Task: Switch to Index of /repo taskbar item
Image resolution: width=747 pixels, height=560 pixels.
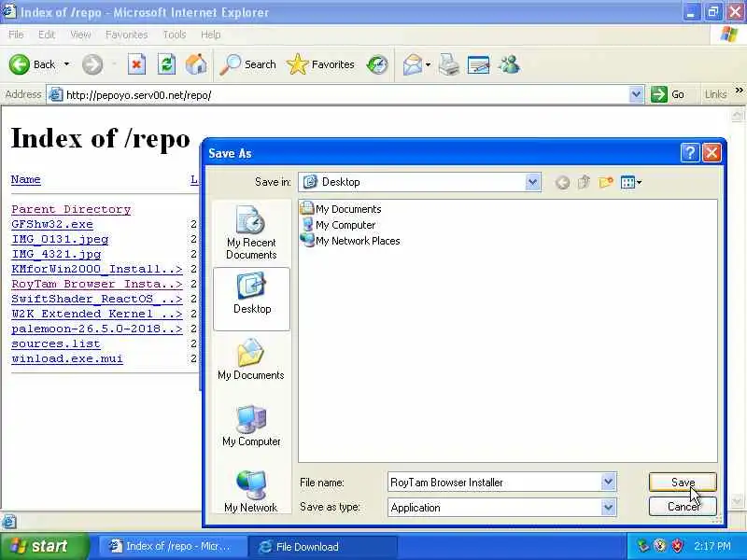Action: point(174,547)
